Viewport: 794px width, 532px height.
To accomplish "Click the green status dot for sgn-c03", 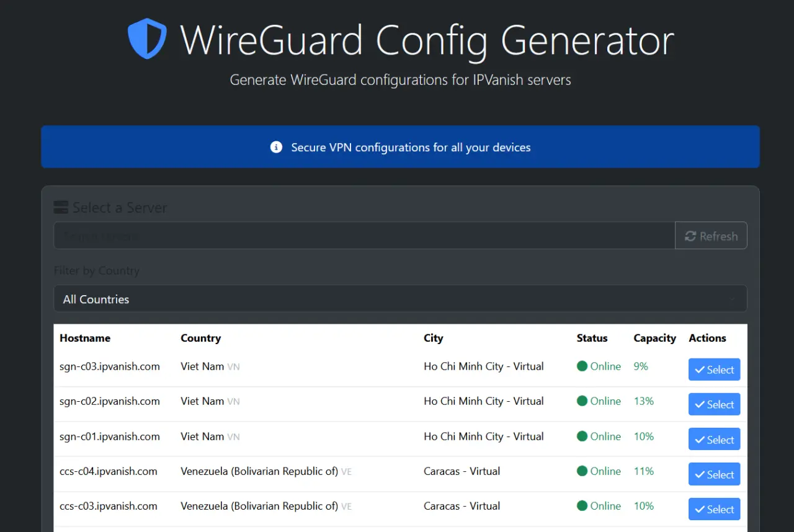I will point(582,366).
